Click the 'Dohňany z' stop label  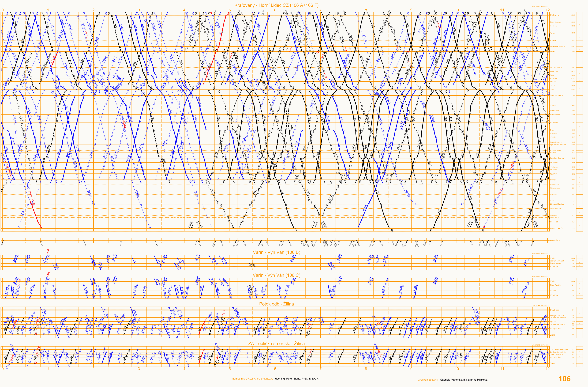[x=553, y=195]
